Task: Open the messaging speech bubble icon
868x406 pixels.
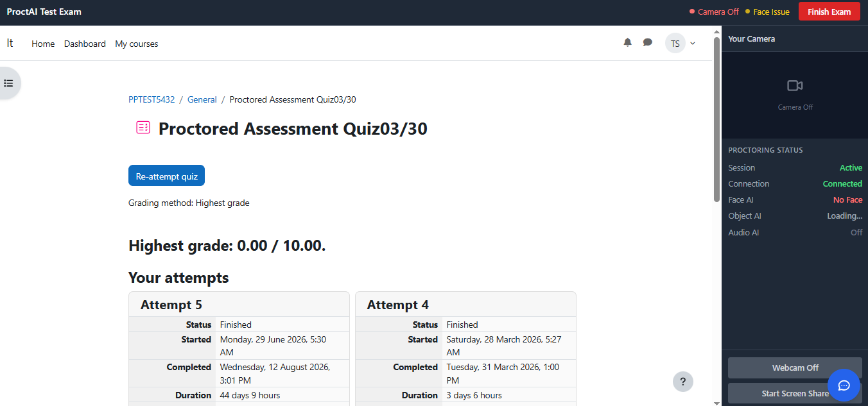Action: coord(648,42)
